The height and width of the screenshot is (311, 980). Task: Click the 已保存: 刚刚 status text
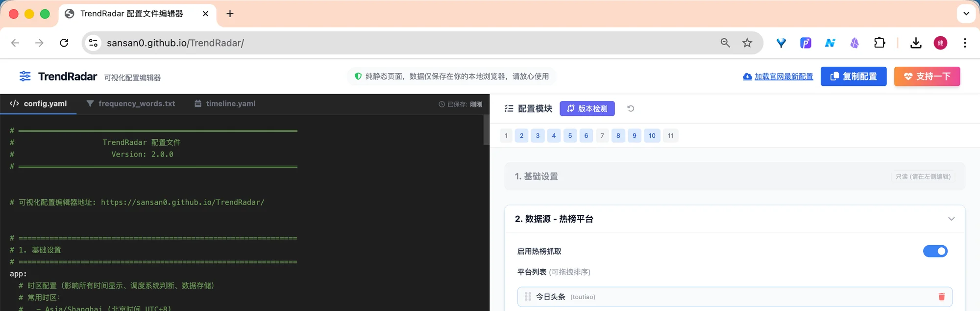pyautogui.click(x=460, y=104)
